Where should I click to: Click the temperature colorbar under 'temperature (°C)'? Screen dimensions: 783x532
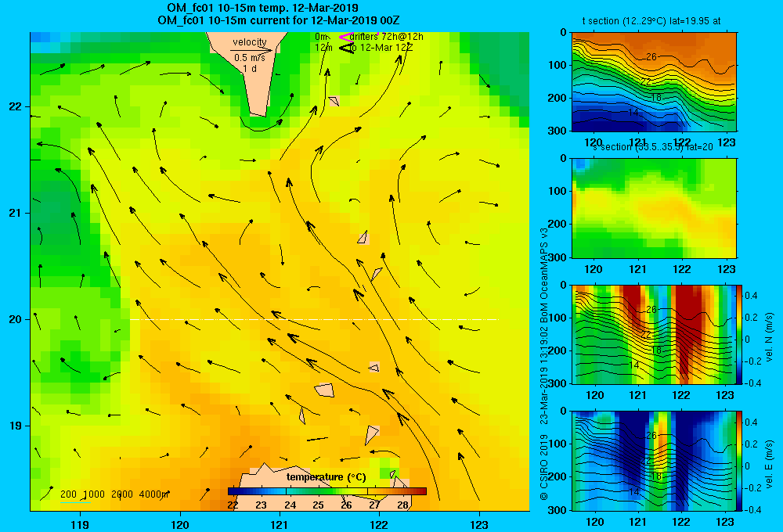pyautogui.click(x=327, y=491)
